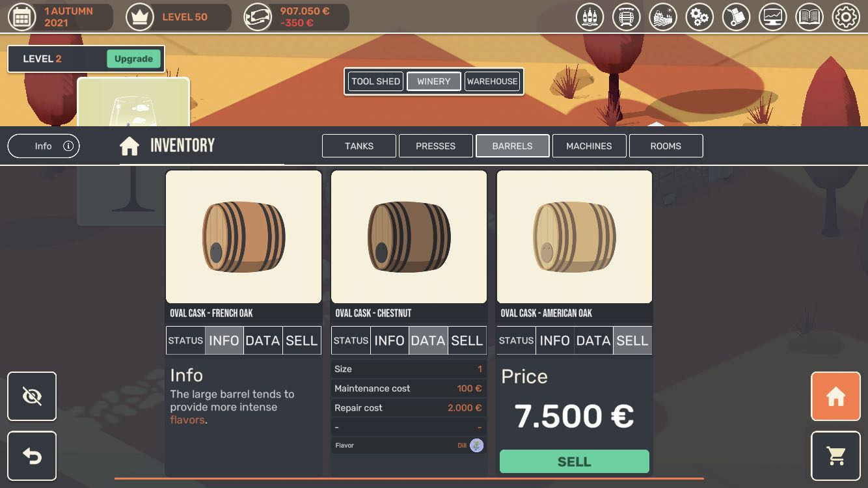This screenshot has width=868, height=488.
Task: Open the Info button with circle icon
Action: [x=44, y=146]
